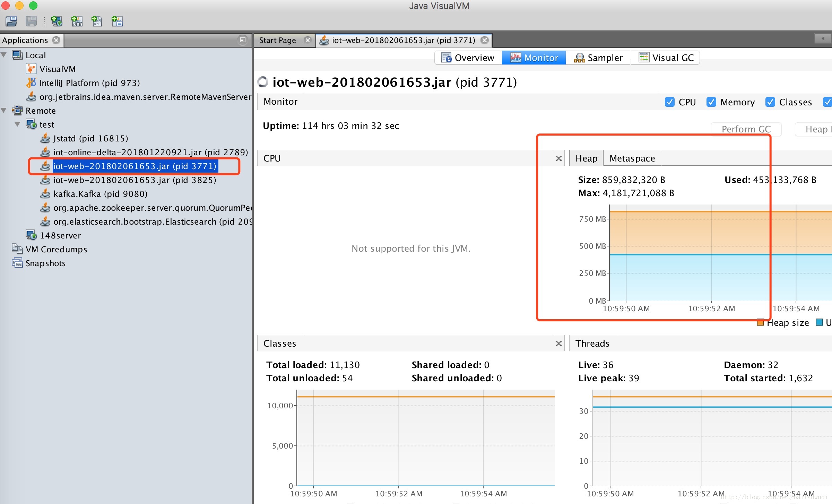Click the Visual GC tab icon

[x=643, y=57]
